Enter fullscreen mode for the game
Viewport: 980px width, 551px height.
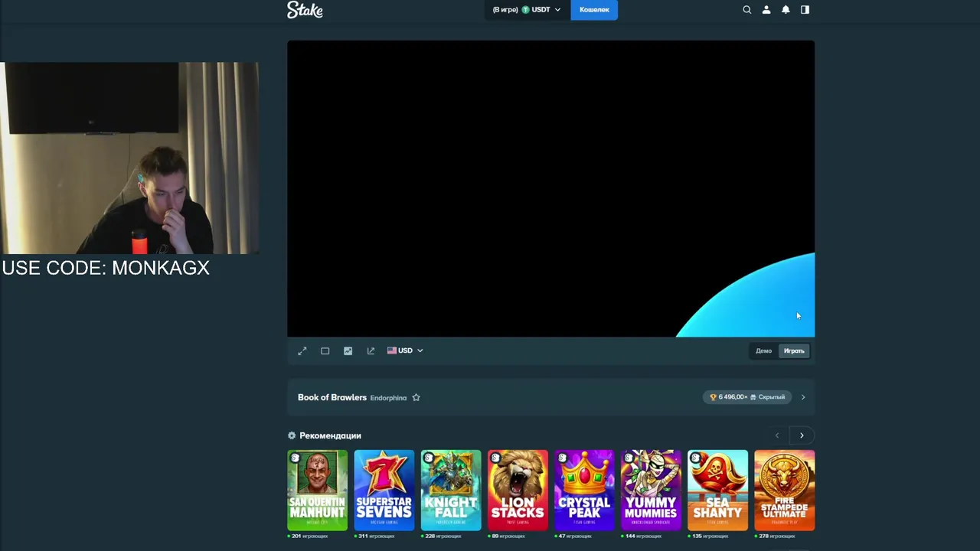click(x=302, y=350)
